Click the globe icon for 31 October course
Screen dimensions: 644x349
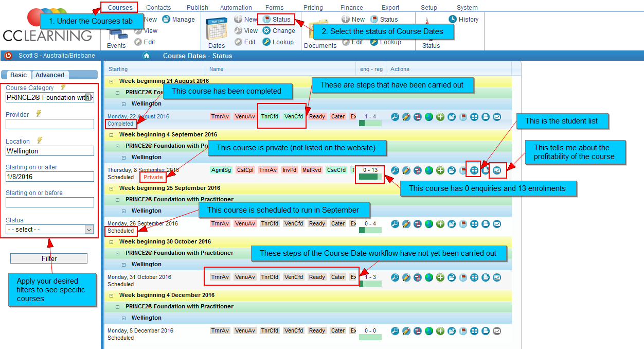[x=429, y=277]
